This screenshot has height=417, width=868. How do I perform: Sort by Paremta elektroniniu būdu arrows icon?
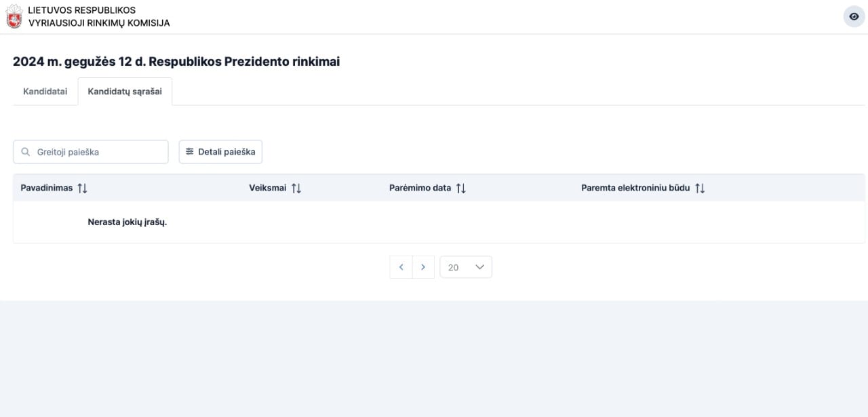click(x=701, y=188)
